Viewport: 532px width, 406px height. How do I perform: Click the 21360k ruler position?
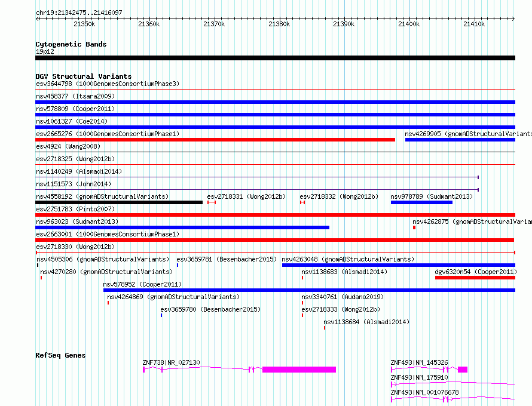[149, 24]
